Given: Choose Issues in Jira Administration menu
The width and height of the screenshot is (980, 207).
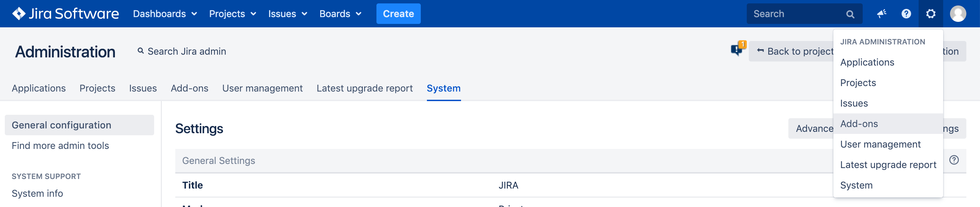Looking at the screenshot, I should [x=888, y=103].
